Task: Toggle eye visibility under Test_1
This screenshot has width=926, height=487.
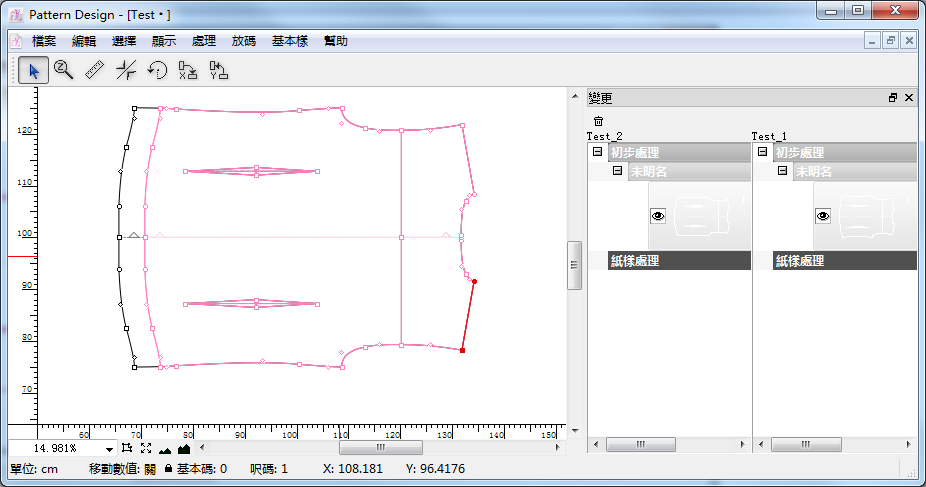Action: (x=823, y=215)
